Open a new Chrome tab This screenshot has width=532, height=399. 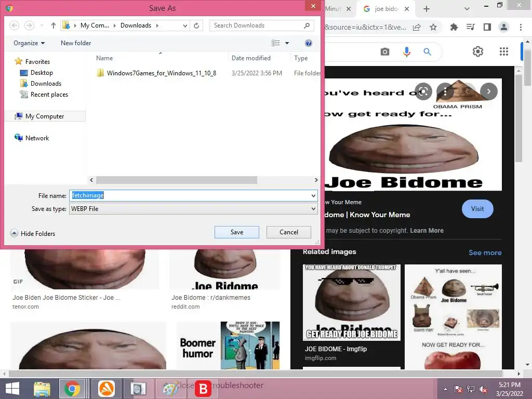[427, 9]
